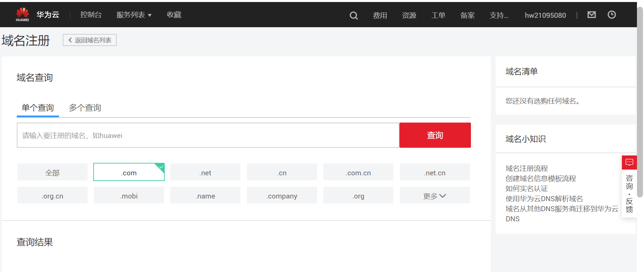Open 备案 ICP filing menu
Viewport: 644px width, 272px height.
pos(468,15)
